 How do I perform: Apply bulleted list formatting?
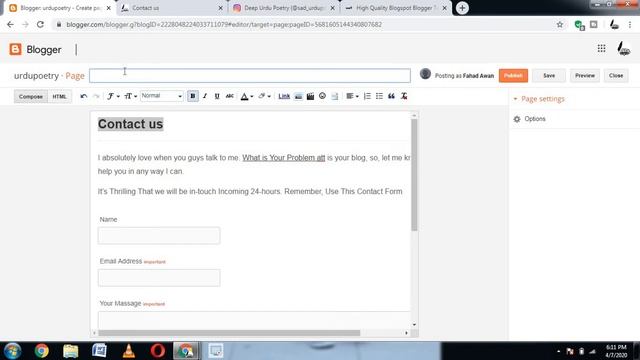[379, 96]
